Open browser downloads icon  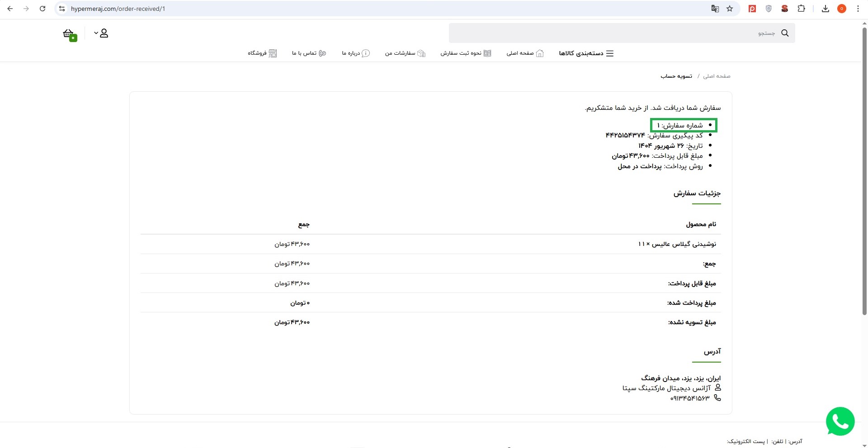825,9
